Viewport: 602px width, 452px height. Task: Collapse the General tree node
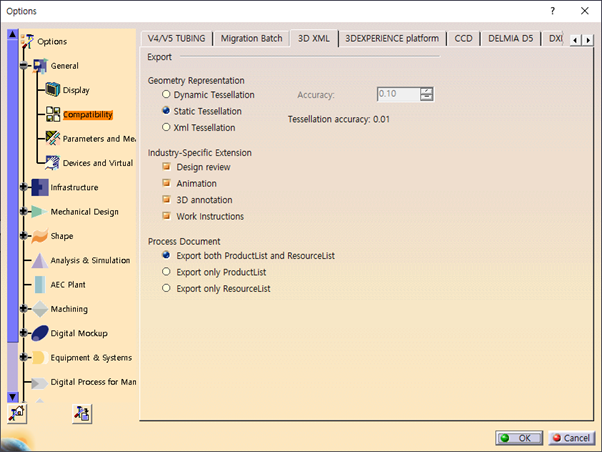(24, 66)
